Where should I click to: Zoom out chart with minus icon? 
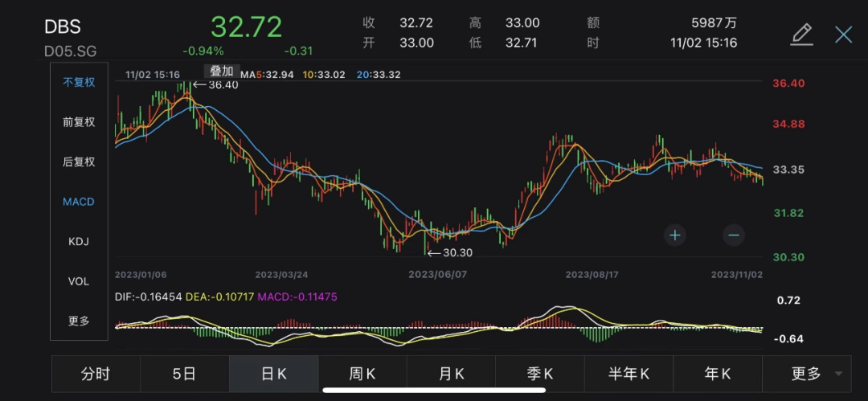tap(733, 235)
